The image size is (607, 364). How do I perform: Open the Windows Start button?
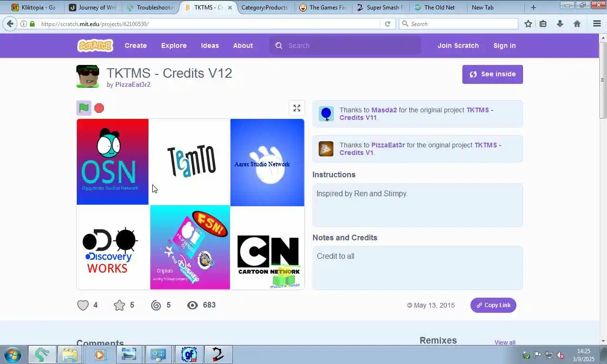tap(12, 355)
